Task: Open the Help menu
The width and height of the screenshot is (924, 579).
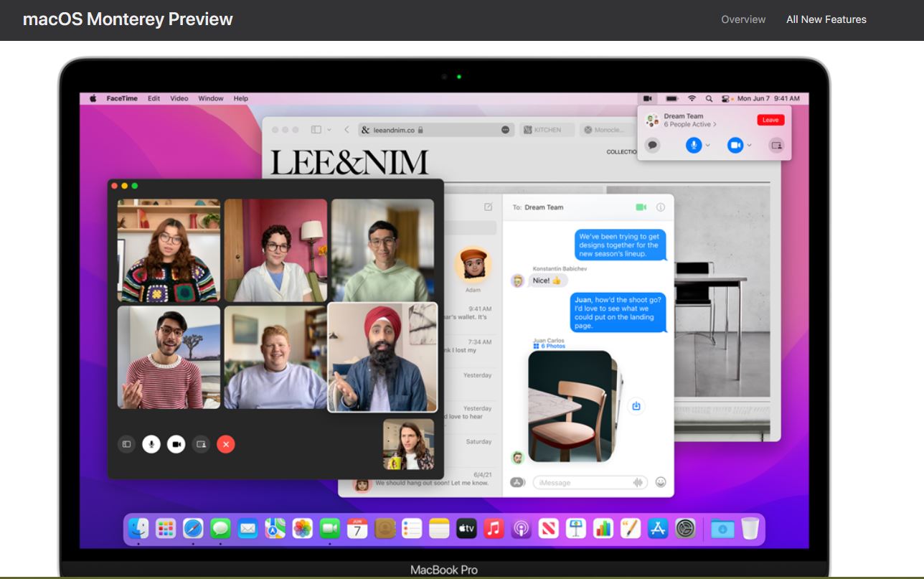Action: click(240, 98)
